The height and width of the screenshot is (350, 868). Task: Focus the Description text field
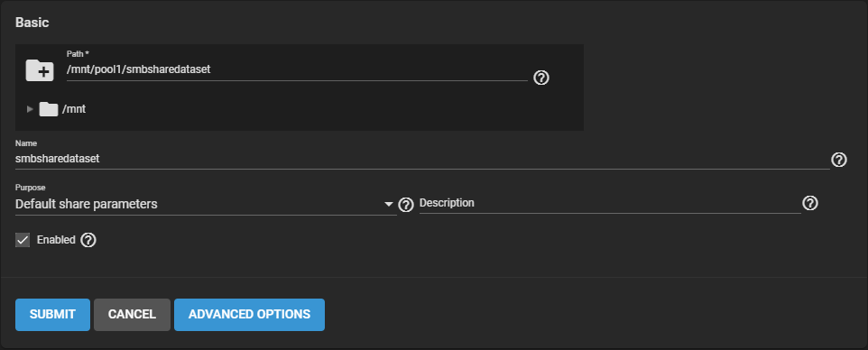[610, 203]
